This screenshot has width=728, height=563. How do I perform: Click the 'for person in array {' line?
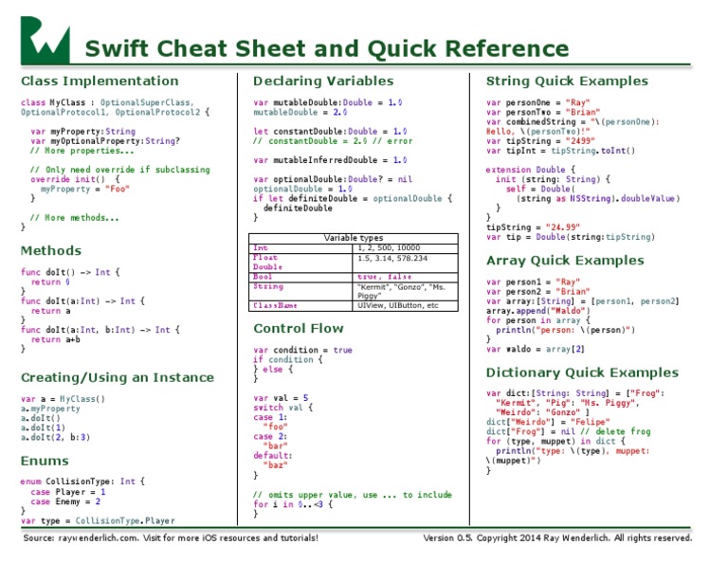click(x=538, y=320)
